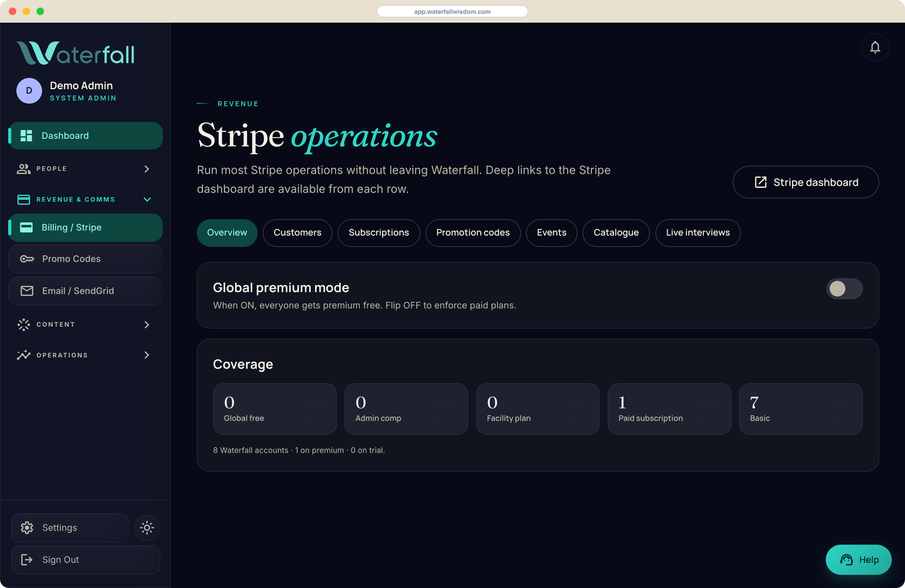Expand the Operations section chevron
Viewport: 905px width, 588px height.
pos(146,355)
